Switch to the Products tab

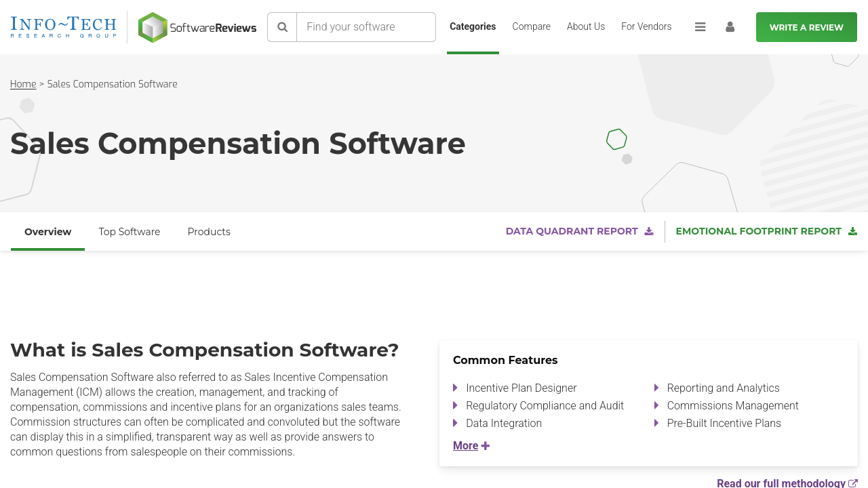pyautogui.click(x=209, y=232)
